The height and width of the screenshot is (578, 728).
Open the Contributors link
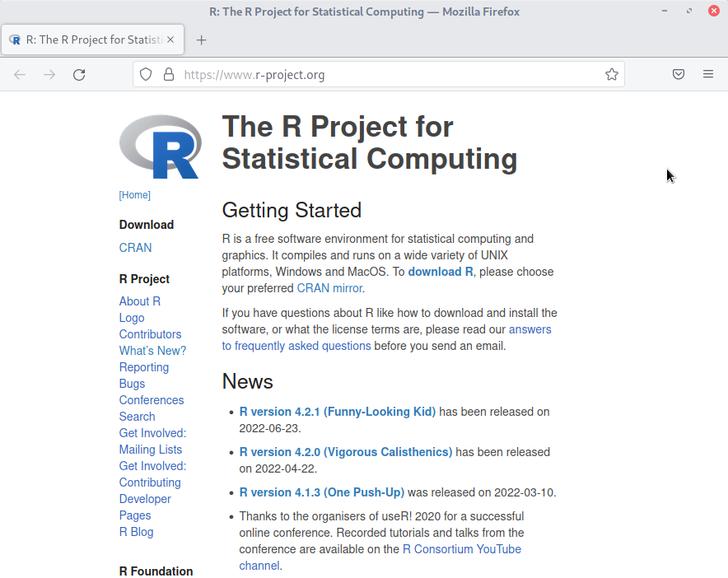(x=150, y=334)
